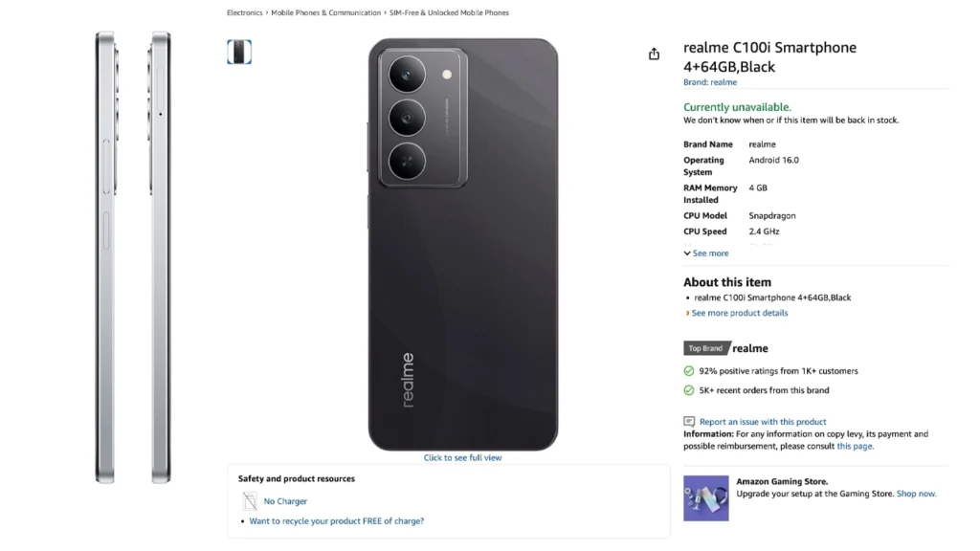The image size is (980, 551).
Task: Open the SIM-Free & Unlocked Mobile Phones breadcrumb
Action: [449, 12]
